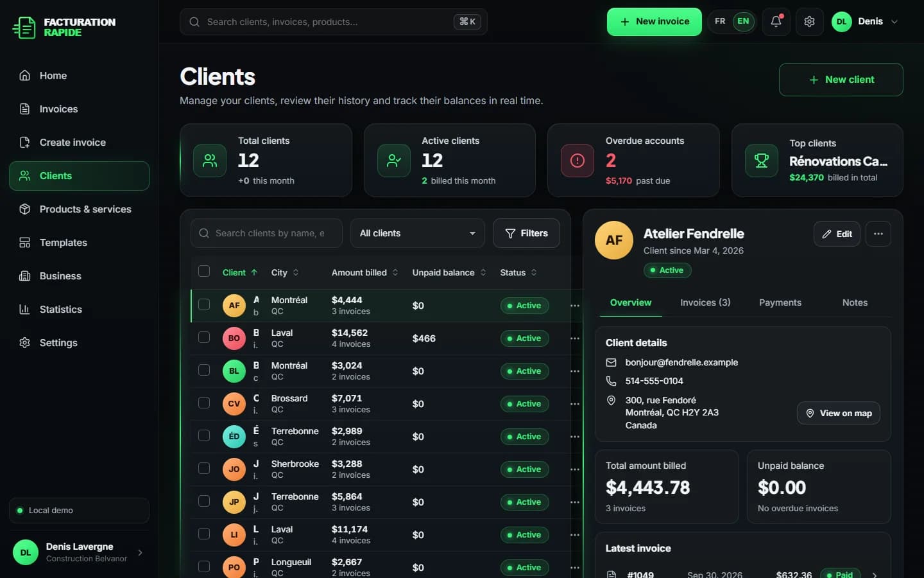Click the Active clients card icon
The width and height of the screenshot is (924, 578).
tap(394, 161)
